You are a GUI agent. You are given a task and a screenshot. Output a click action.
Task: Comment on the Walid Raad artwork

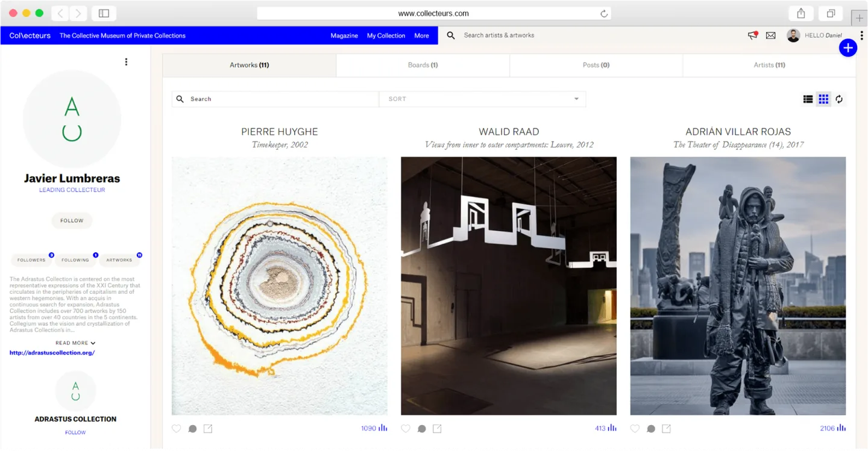(x=422, y=429)
